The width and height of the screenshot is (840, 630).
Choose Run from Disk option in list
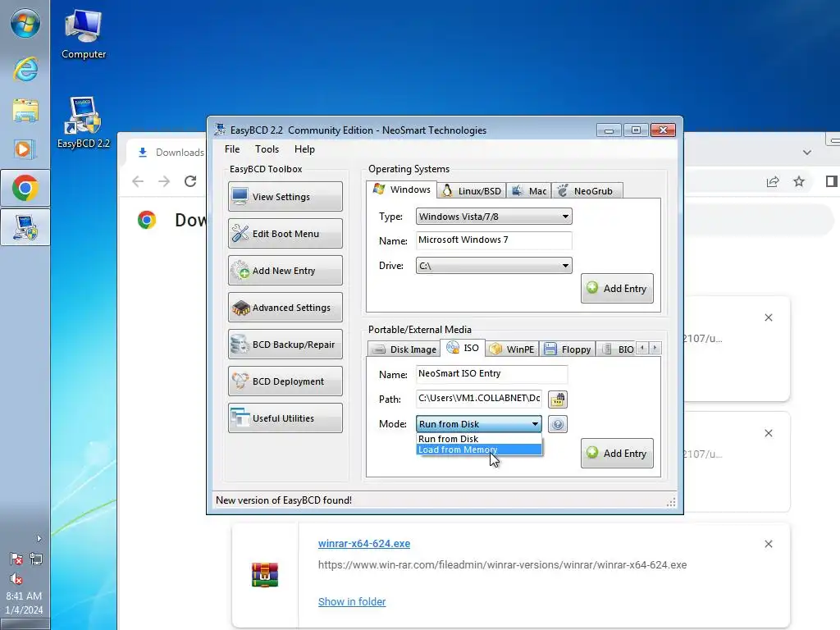coord(479,439)
